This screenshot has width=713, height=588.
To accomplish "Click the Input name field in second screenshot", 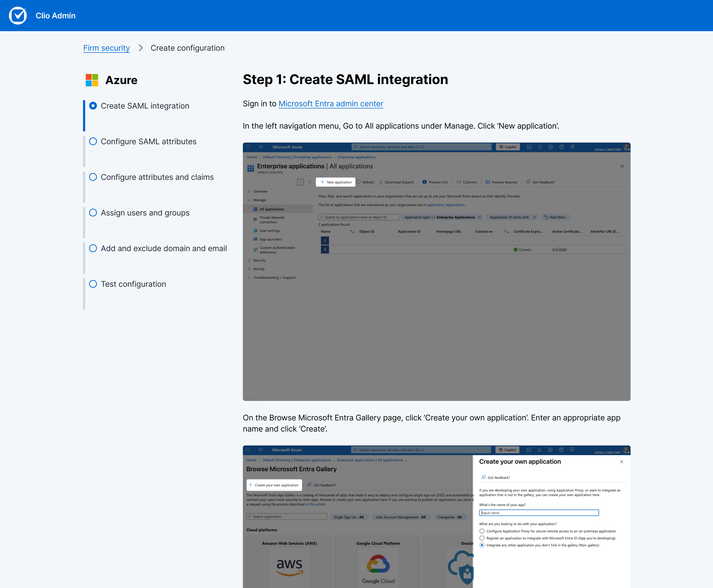I will 539,513.
